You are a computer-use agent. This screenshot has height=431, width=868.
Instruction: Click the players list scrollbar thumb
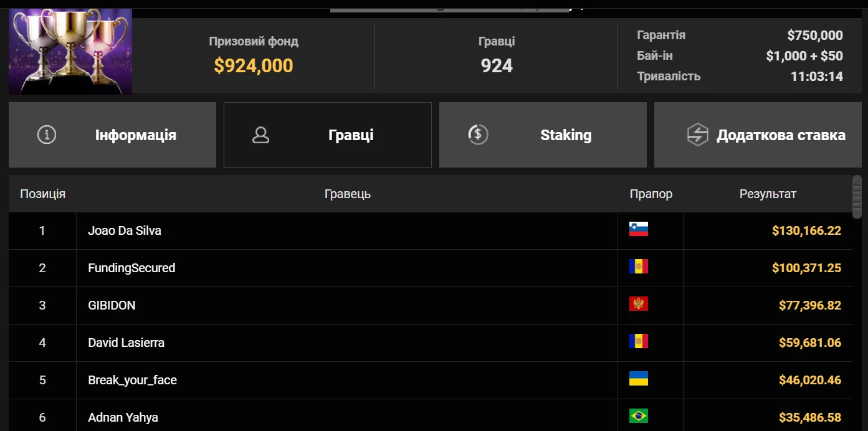(x=857, y=196)
